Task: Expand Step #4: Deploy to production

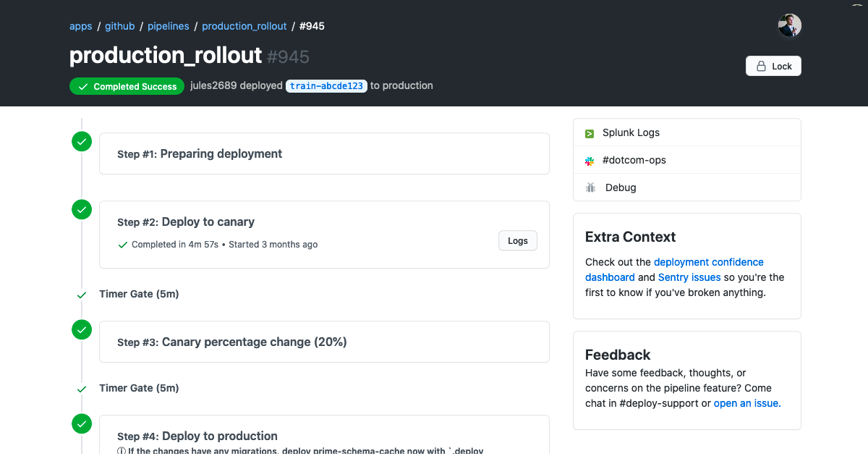Action: click(x=323, y=436)
